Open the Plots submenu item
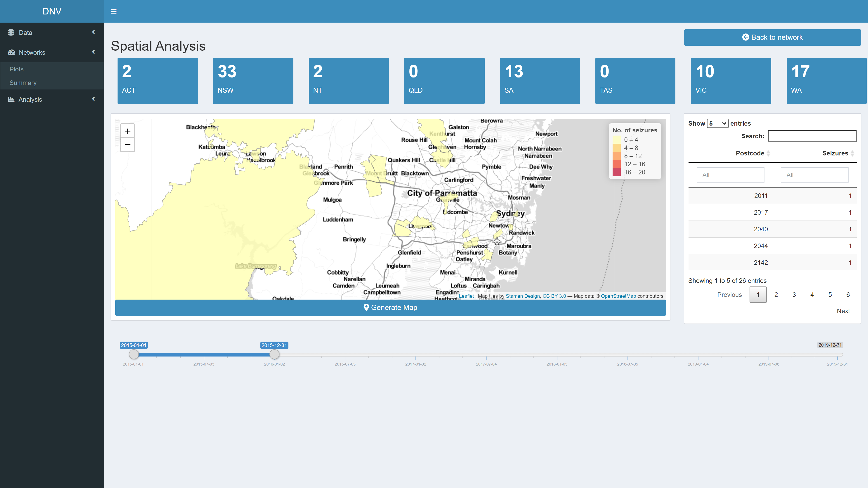The width and height of the screenshot is (868, 488). click(x=17, y=69)
